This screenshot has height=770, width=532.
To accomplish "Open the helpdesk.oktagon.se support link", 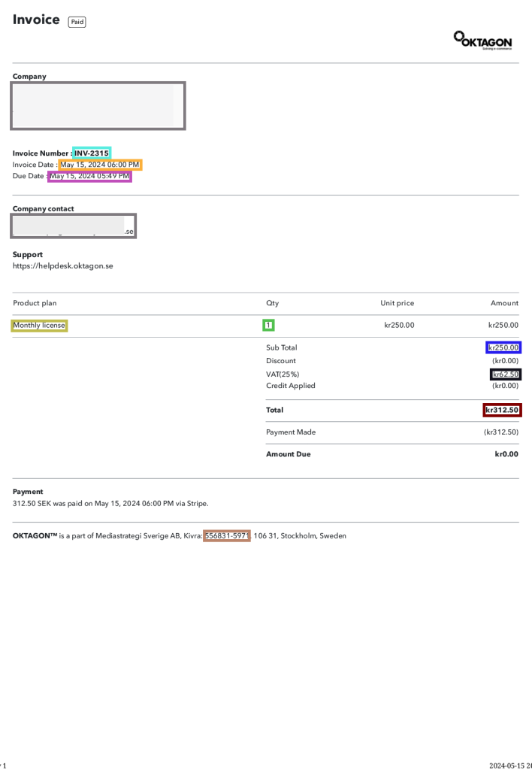I will [63, 265].
